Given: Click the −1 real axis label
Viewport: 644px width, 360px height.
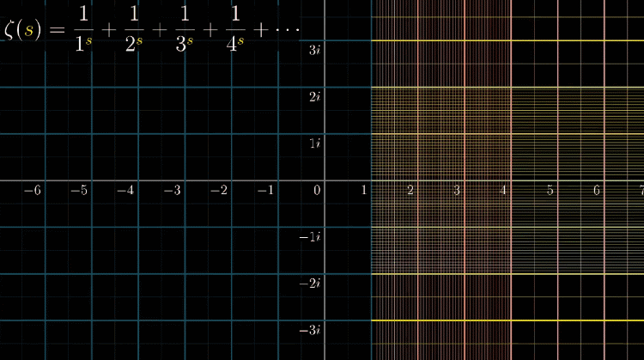Looking at the screenshot, I should (x=265, y=190).
